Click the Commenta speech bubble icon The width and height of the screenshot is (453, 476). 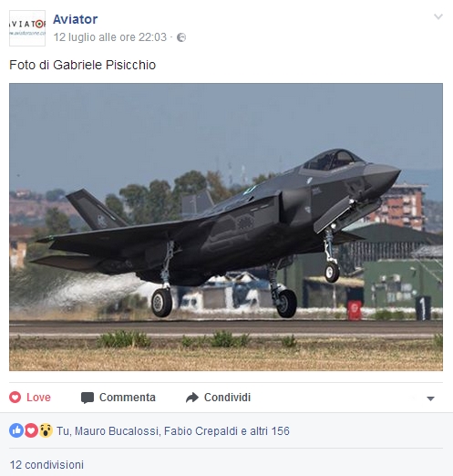(x=88, y=398)
